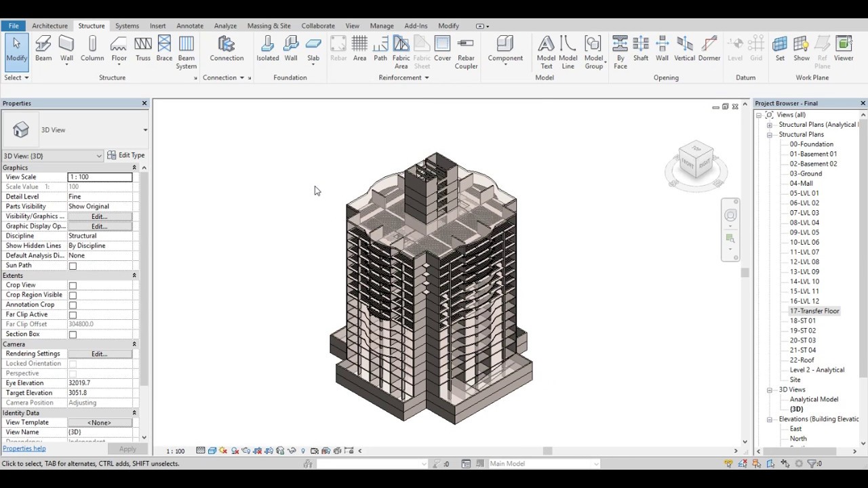Image resolution: width=868 pixels, height=488 pixels.
Task: Expand Structural Plans (Analytical) node
Action: click(770, 125)
